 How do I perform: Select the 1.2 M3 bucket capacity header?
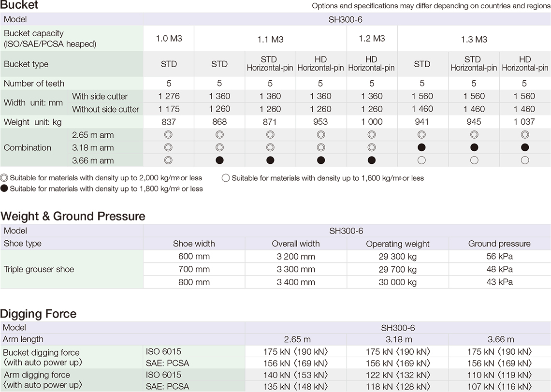pyautogui.click(x=372, y=39)
